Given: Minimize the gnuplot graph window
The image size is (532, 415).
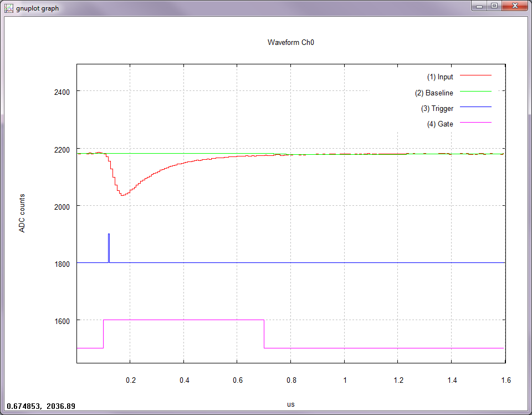Looking at the screenshot, I should click(x=479, y=6).
